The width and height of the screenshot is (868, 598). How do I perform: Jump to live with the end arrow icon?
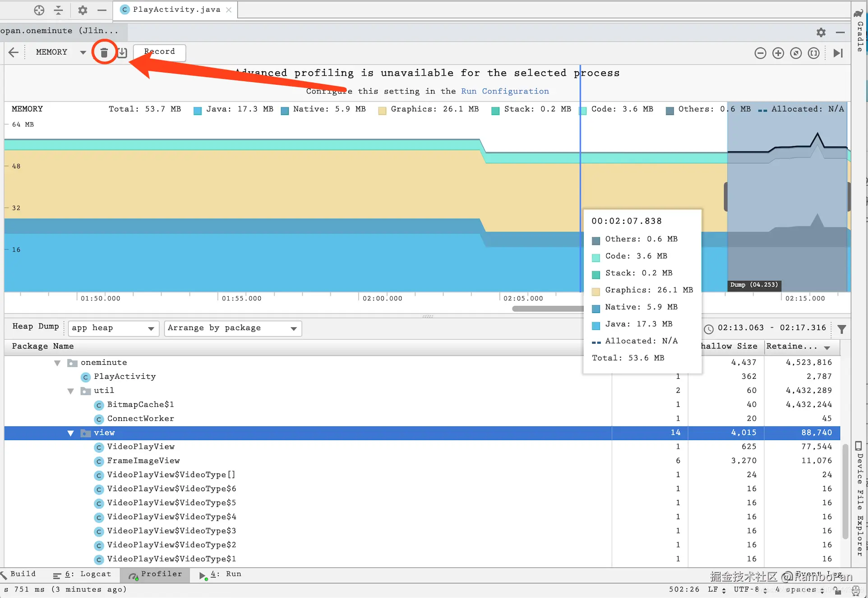click(x=838, y=53)
